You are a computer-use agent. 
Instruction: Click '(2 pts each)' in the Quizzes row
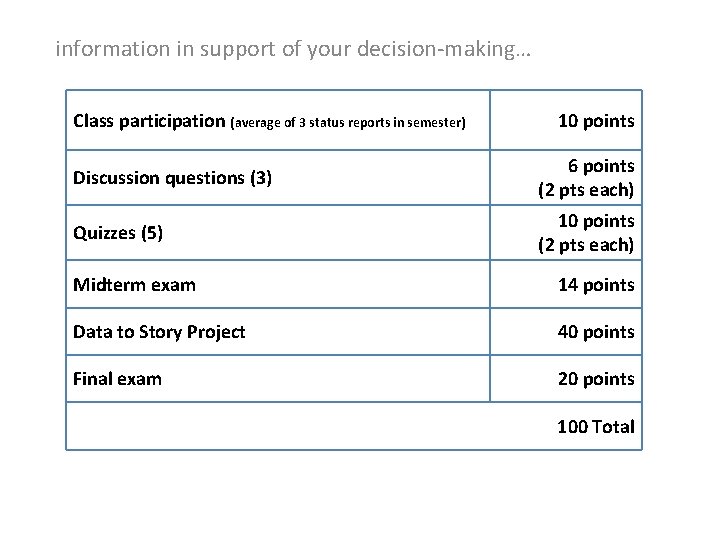pyautogui.click(x=586, y=245)
